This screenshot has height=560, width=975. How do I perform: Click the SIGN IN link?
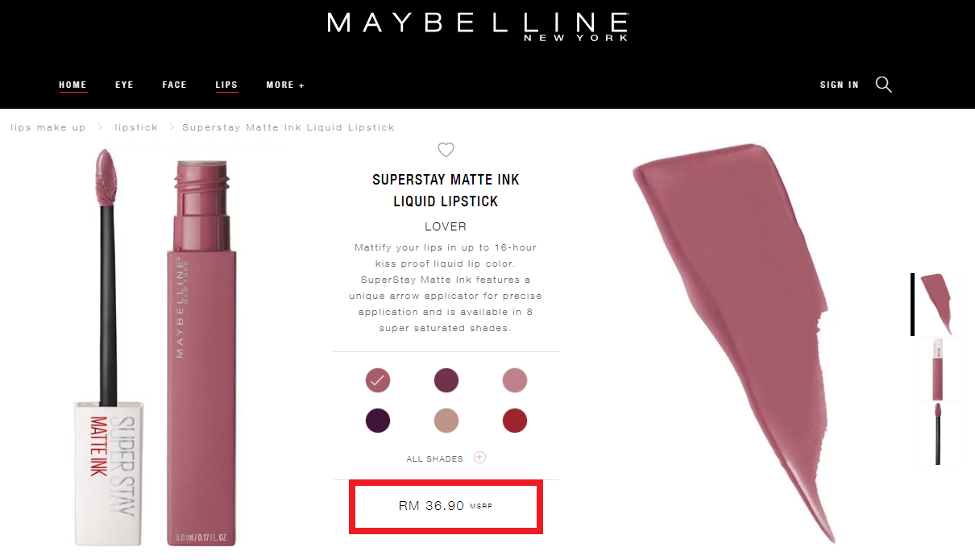[x=839, y=85]
